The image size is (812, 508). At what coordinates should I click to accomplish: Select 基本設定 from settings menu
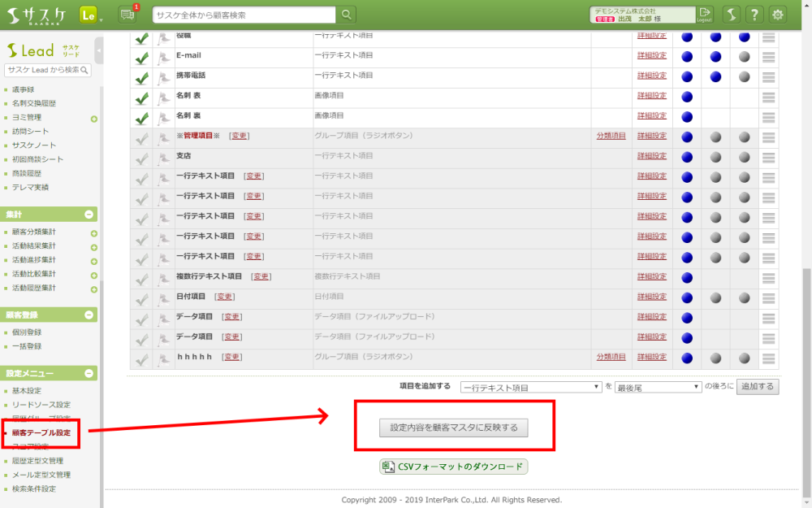(x=26, y=391)
